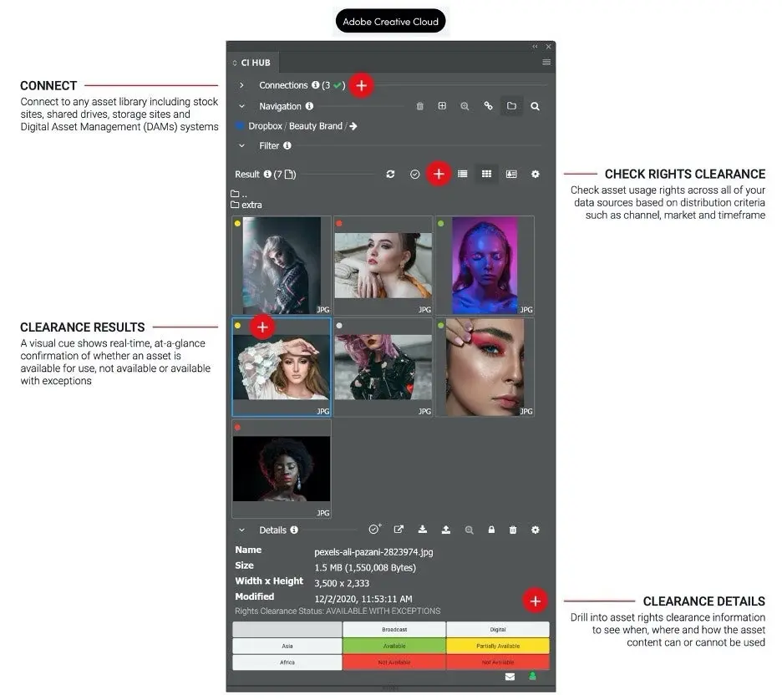Select the CI HUB panel tab

pyautogui.click(x=255, y=63)
